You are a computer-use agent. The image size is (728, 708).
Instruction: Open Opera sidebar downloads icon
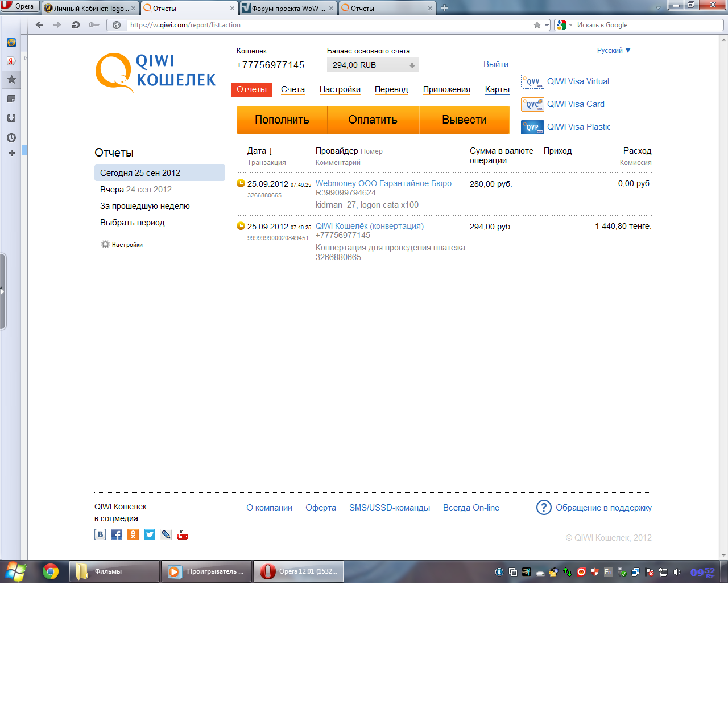click(x=11, y=118)
